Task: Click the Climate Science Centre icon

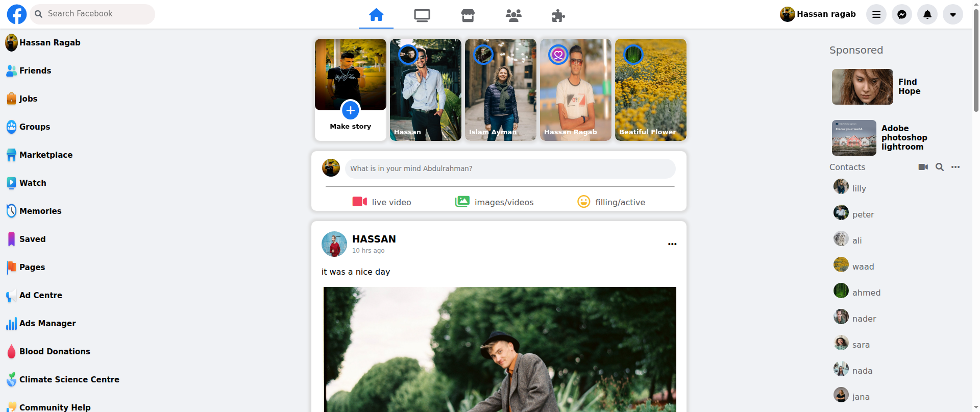Action: [11, 379]
